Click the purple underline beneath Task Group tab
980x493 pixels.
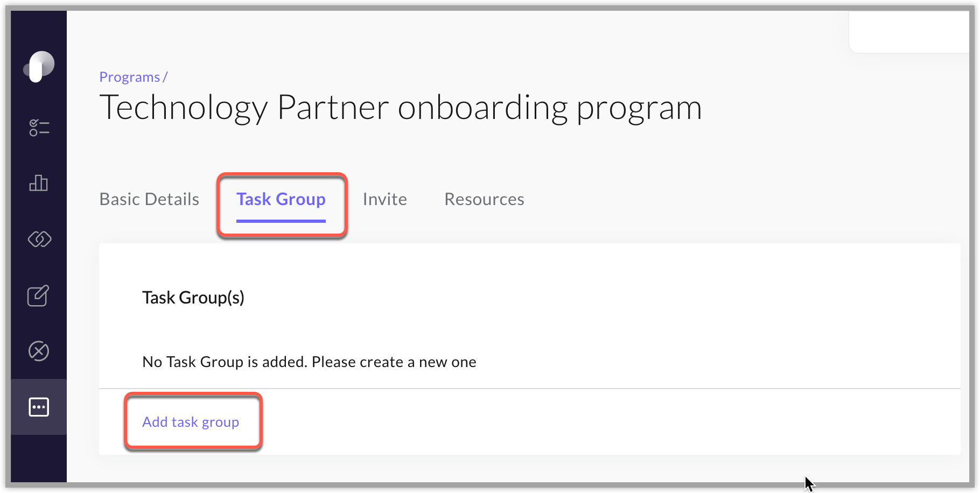[281, 220]
